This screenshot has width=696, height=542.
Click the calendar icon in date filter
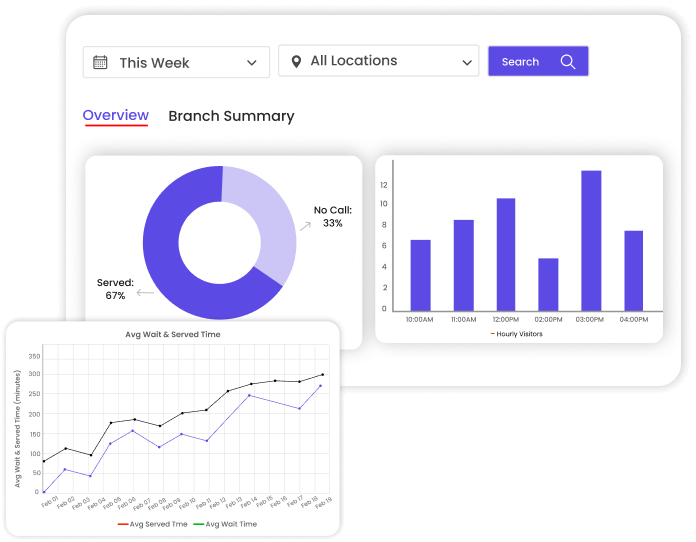tap(100, 62)
